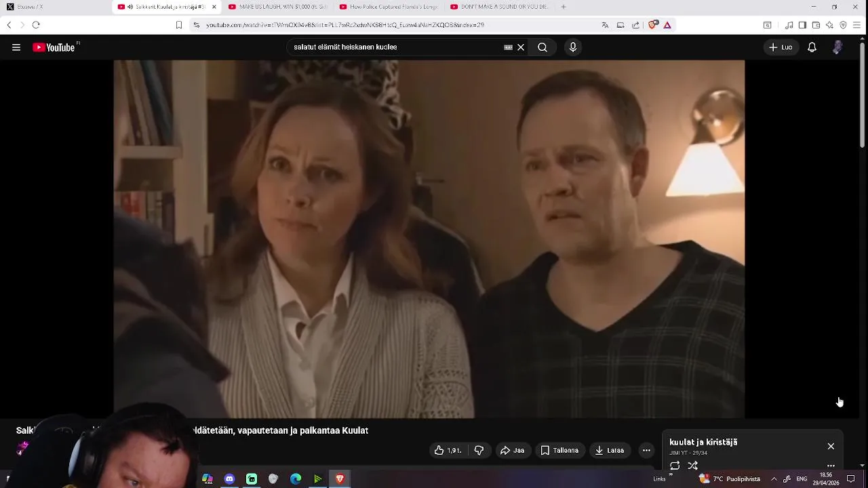Open Brave Rewards triangle icon

point(667,25)
